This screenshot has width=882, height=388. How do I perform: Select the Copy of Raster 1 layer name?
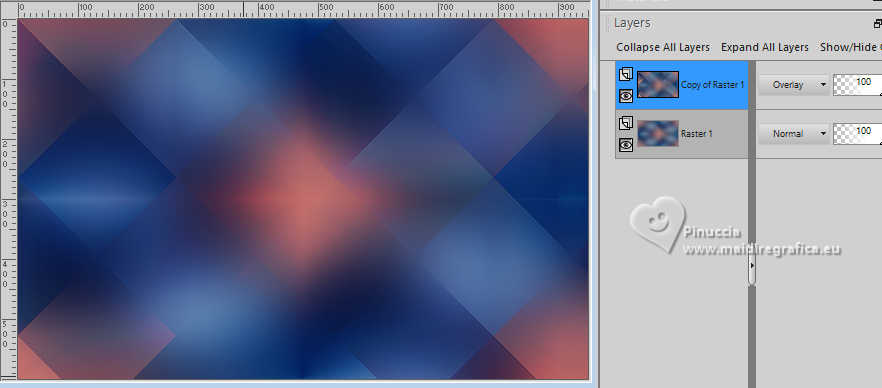tap(712, 85)
